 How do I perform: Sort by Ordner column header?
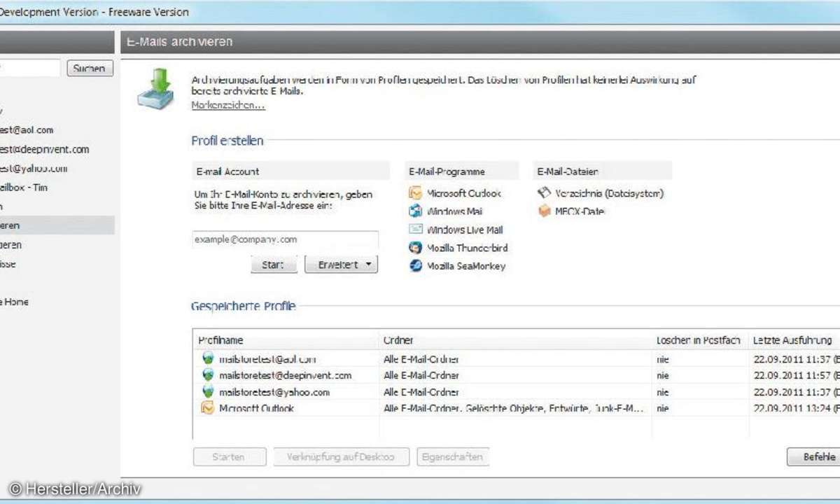pos(515,340)
